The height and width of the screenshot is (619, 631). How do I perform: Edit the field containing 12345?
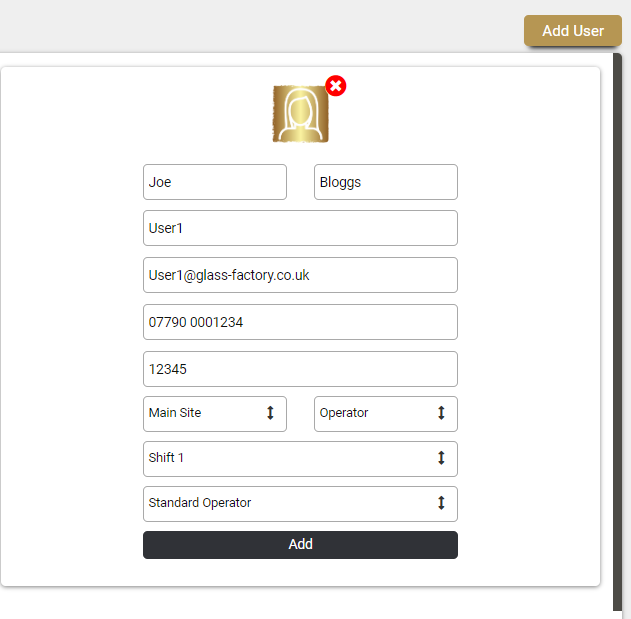point(300,369)
